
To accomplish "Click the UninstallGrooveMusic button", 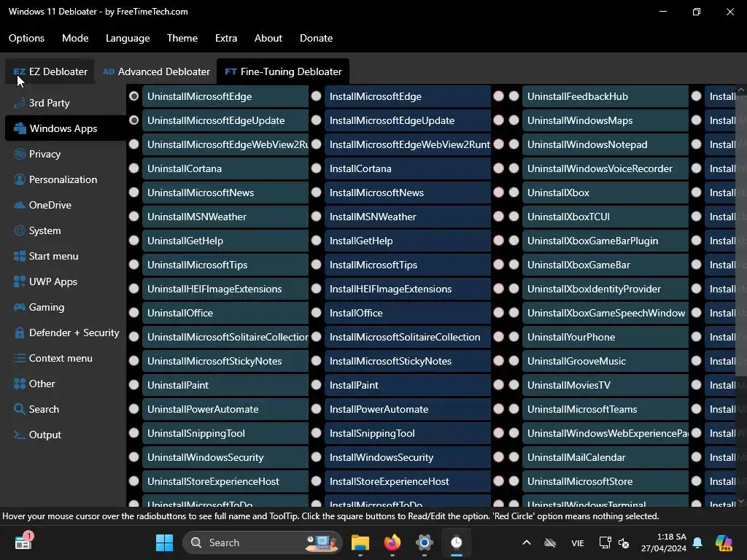I will tap(605, 361).
